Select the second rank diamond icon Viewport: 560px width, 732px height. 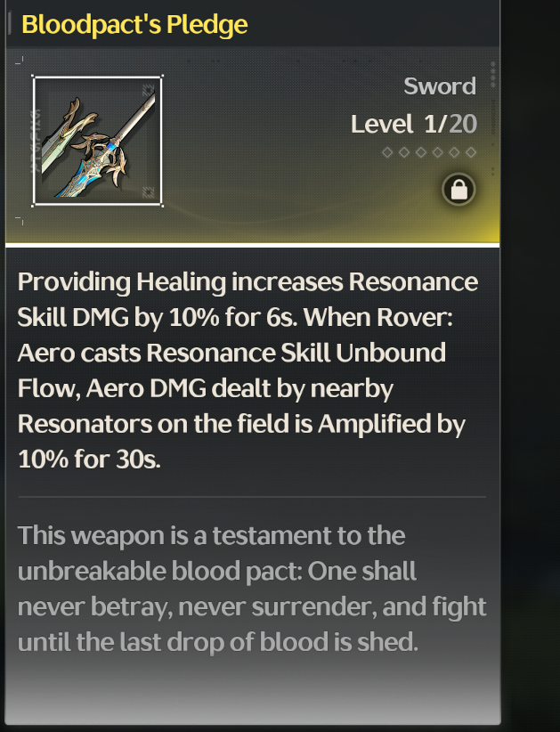tap(404, 152)
